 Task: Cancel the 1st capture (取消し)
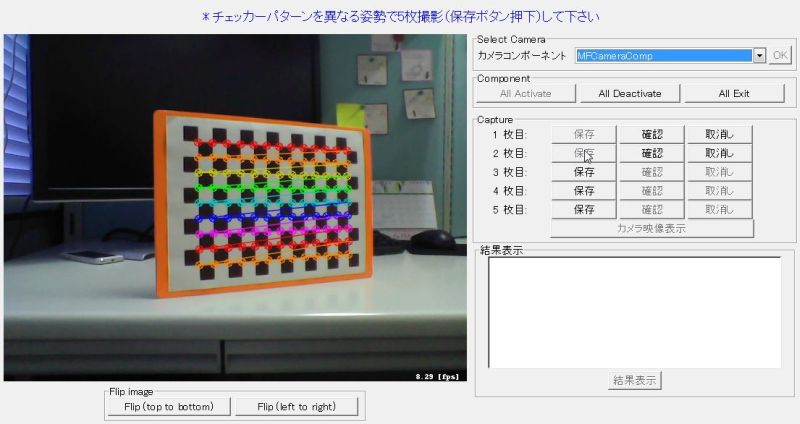coord(719,135)
